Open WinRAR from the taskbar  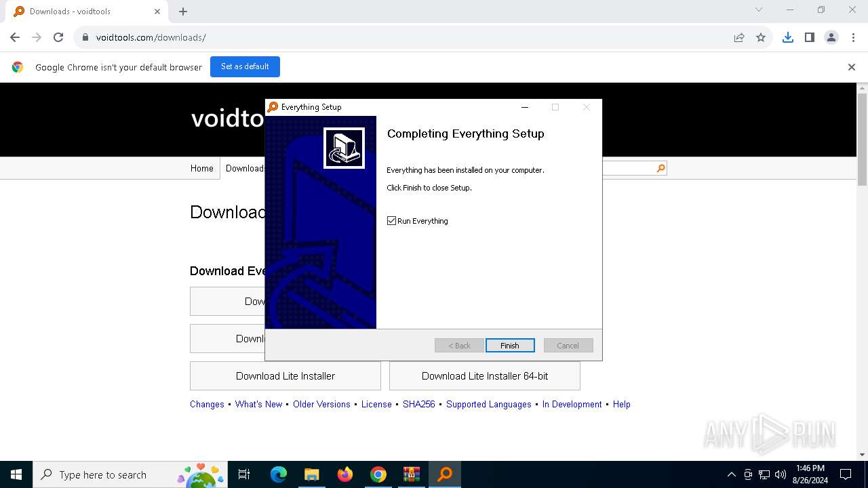tap(412, 474)
